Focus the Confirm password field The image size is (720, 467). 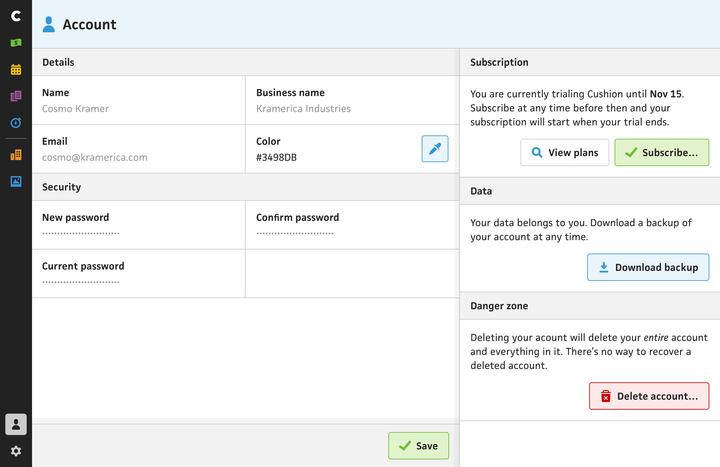pyautogui.click(x=352, y=225)
